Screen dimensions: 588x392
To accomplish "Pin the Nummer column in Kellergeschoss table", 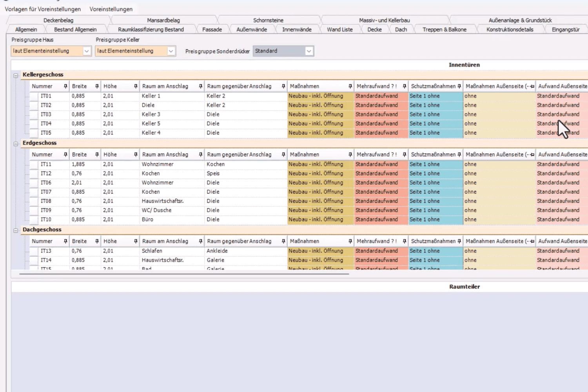I will (65, 86).
